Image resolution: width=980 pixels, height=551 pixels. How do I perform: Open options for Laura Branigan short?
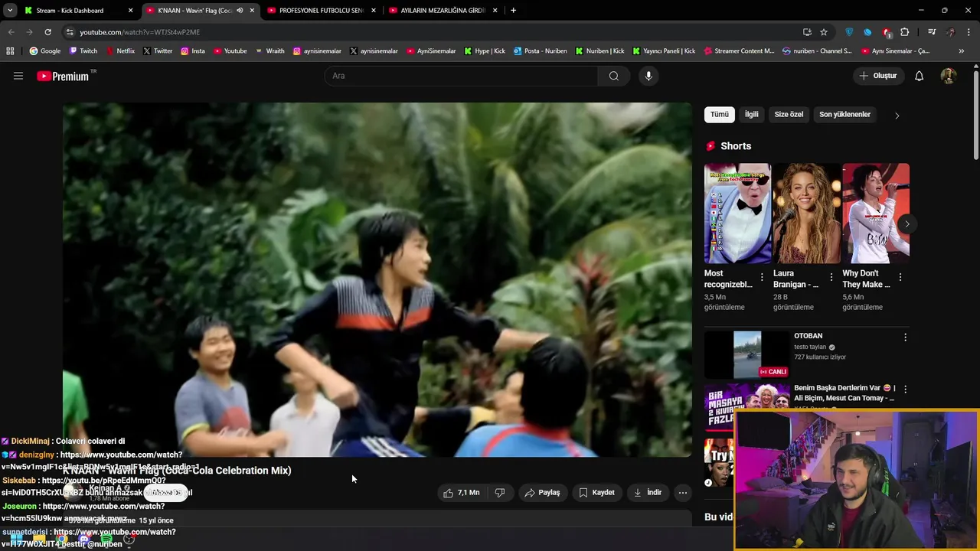[831, 277]
